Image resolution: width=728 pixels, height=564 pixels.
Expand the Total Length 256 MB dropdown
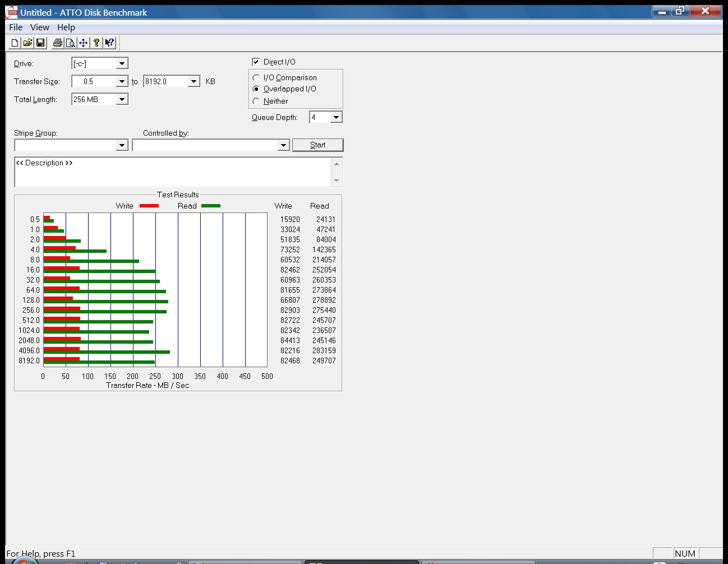click(122, 99)
